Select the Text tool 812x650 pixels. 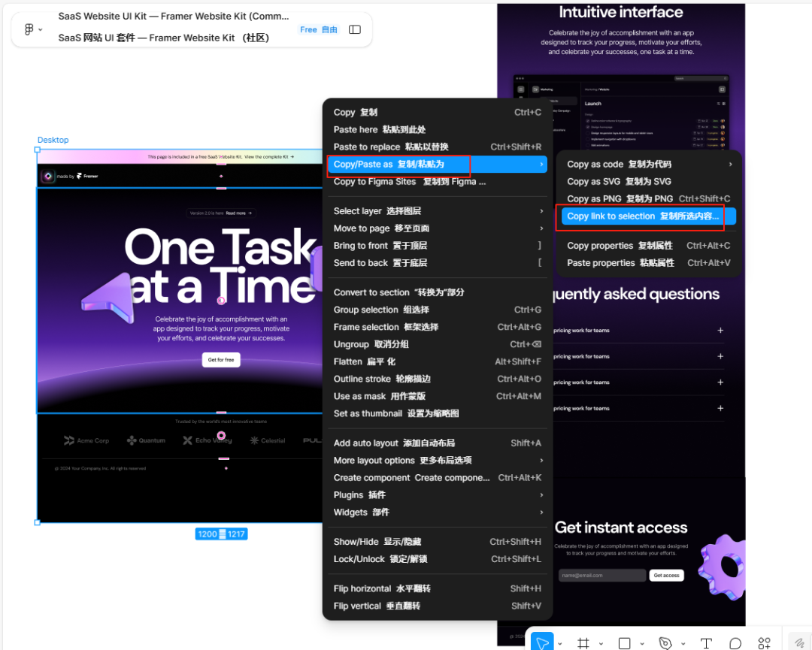[707, 642]
